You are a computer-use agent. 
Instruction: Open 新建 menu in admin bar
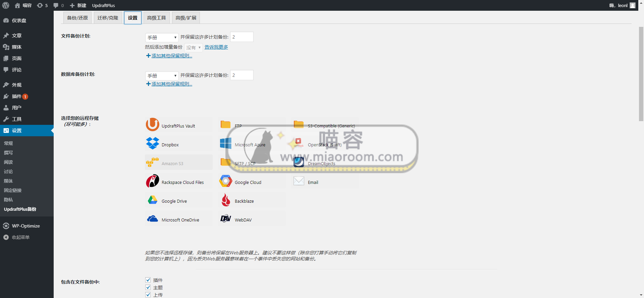point(78,5)
